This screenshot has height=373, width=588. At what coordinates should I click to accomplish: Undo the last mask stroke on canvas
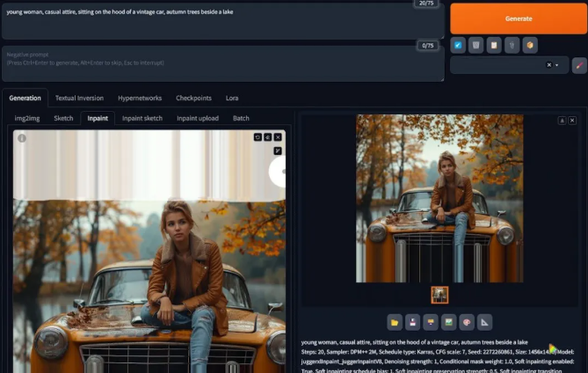coord(258,137)
